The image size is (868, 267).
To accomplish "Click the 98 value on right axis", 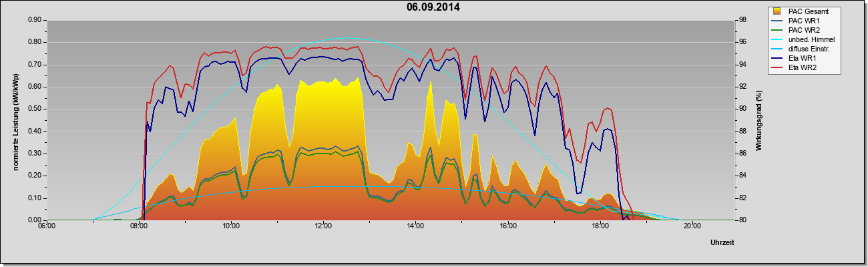I will pyautogui.click(x=736, y=20).
